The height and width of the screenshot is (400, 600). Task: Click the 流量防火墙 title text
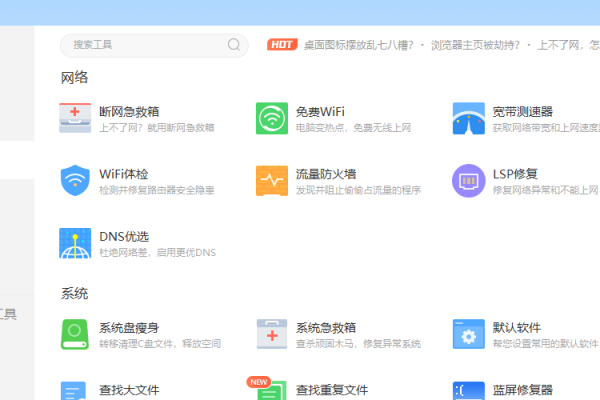pos(326,174)
